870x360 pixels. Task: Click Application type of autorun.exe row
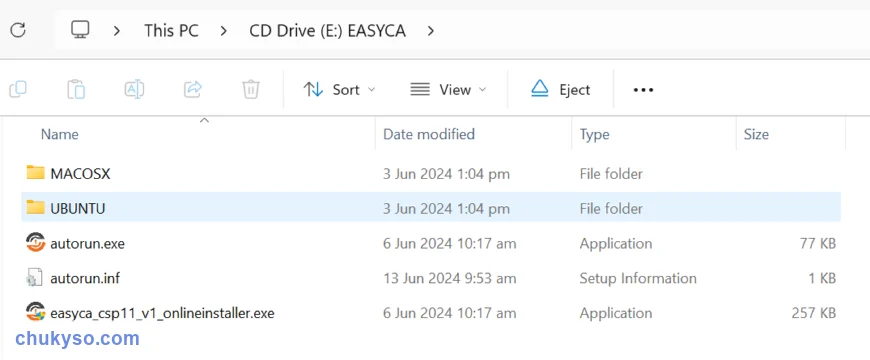616,244
